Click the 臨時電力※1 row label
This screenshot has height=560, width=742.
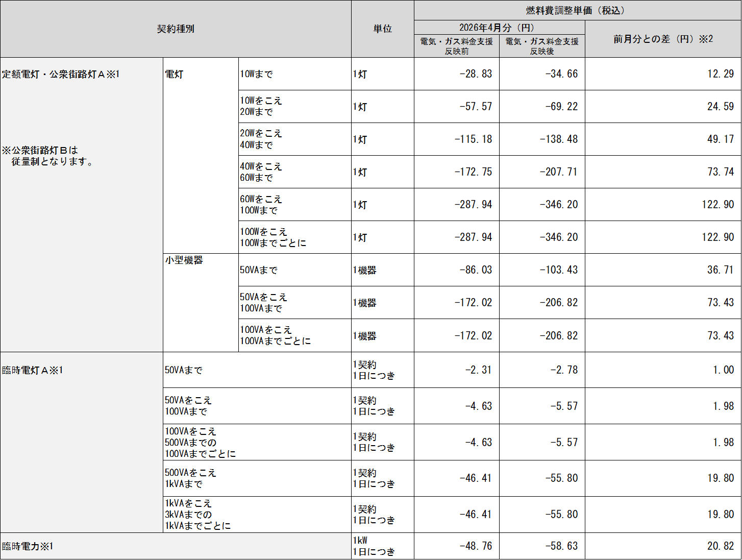point(26,546)
